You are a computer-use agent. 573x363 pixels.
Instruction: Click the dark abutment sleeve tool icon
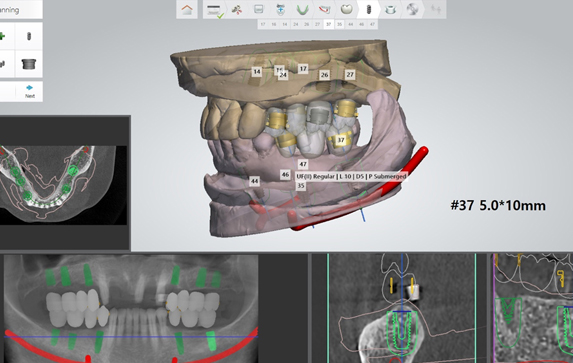coord(29,64)
